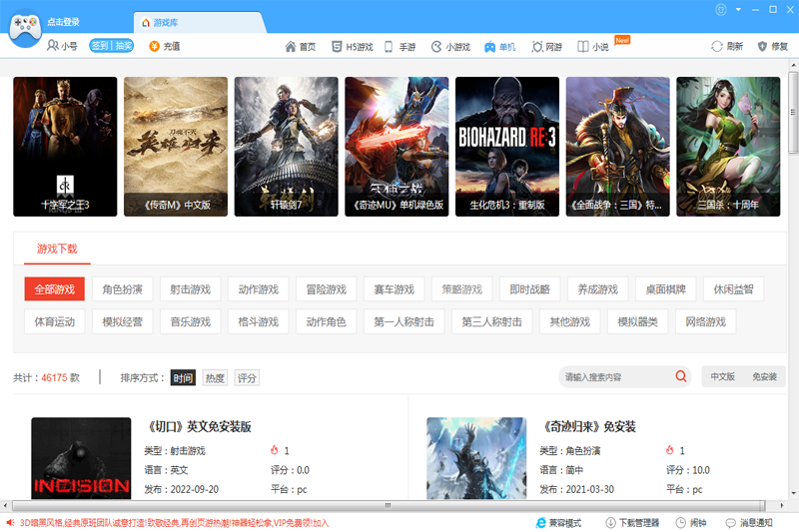Click the 首页 home icon
The width and height of the screenshot is (799, 532).
[x=291, y=47]
